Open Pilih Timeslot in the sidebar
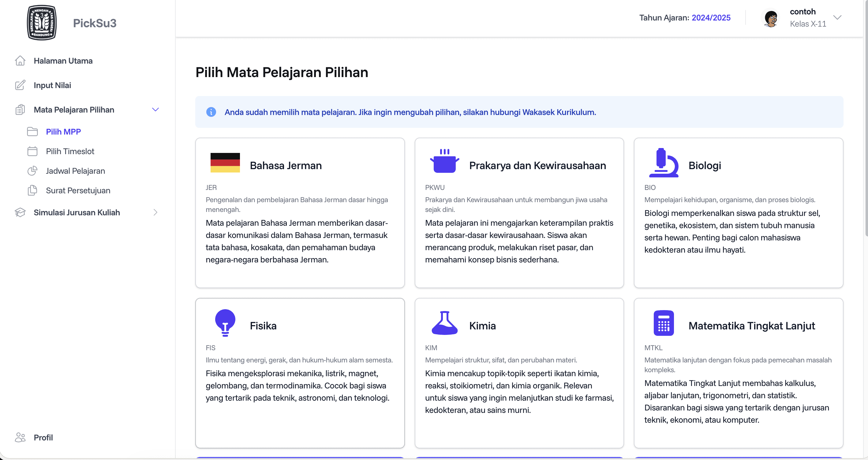 (70, 151)
